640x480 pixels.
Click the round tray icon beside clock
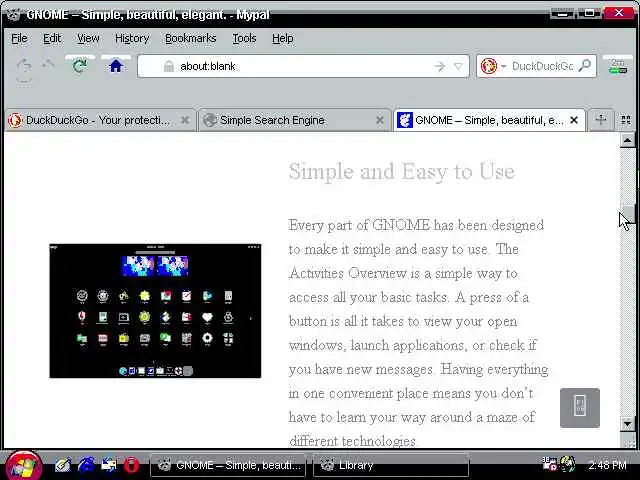coord(568,464)
